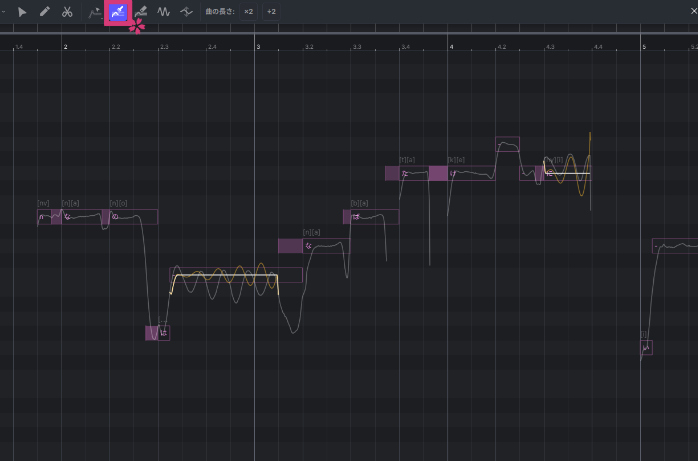
Task: Open the dropdown arrow left of pointer tool
Action: click(x=4, y=12)
